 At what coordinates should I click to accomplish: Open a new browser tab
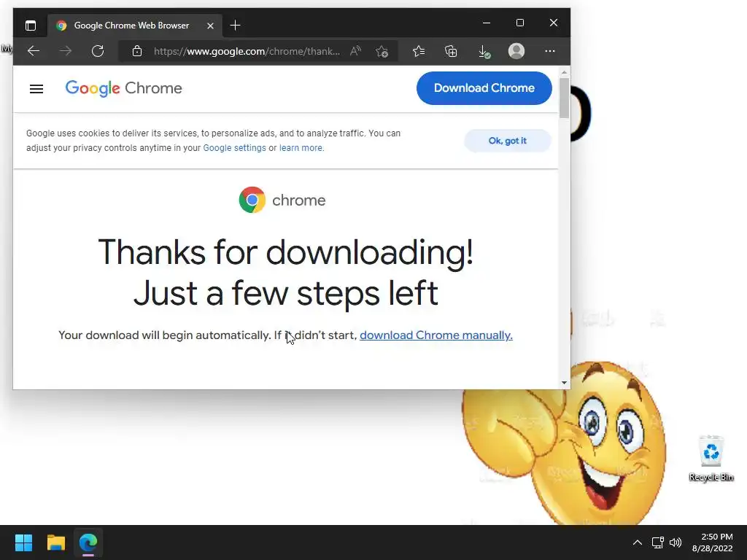point(235,26)
